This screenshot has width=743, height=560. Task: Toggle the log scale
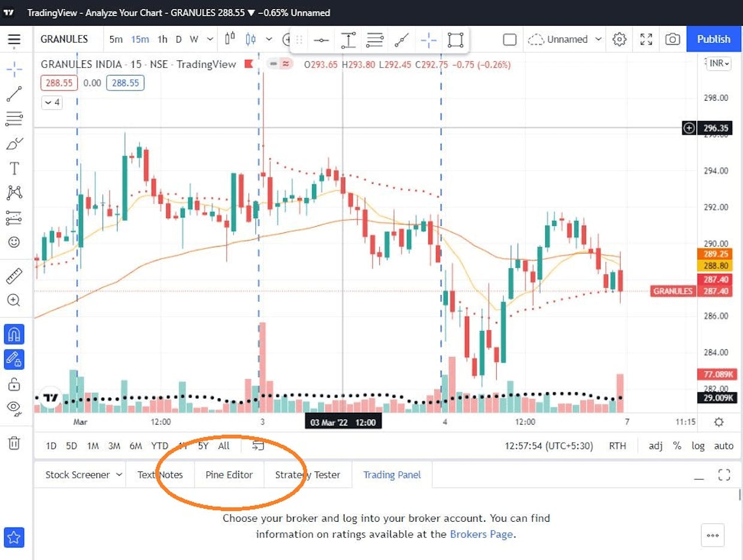tap(698, 446)
